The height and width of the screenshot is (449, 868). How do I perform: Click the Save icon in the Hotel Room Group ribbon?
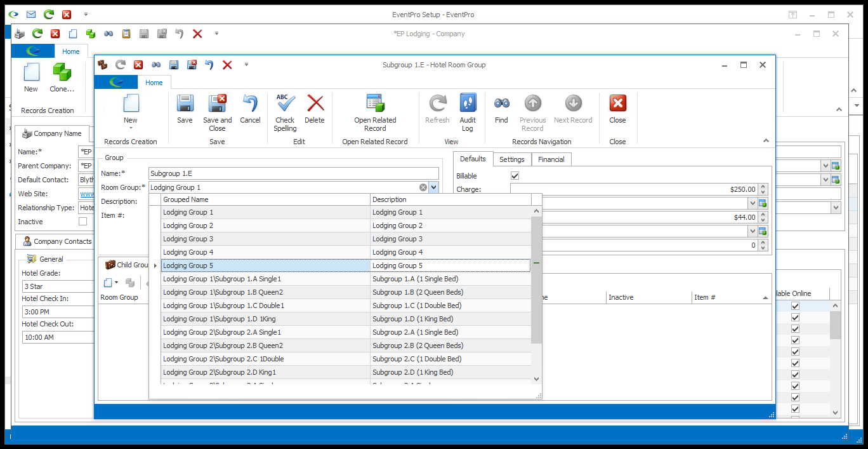tap(185, 109)
